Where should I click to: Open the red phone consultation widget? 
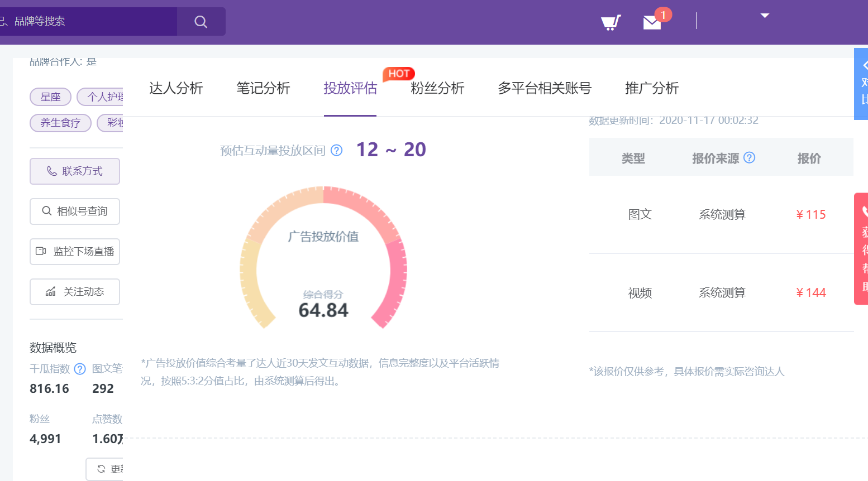pos(861,248)
